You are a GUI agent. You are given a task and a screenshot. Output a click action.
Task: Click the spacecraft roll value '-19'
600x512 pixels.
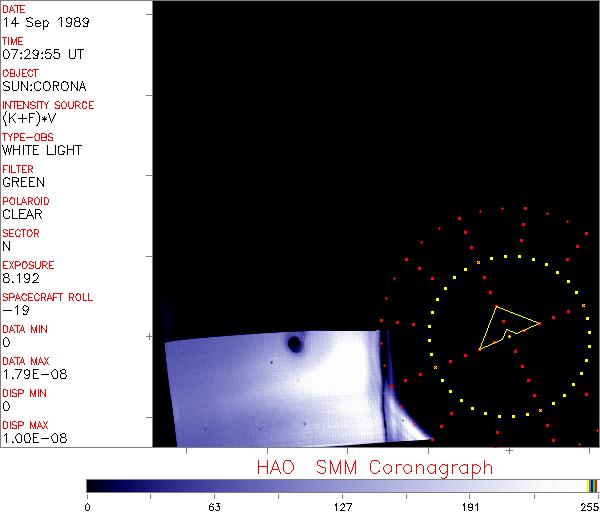13,311
